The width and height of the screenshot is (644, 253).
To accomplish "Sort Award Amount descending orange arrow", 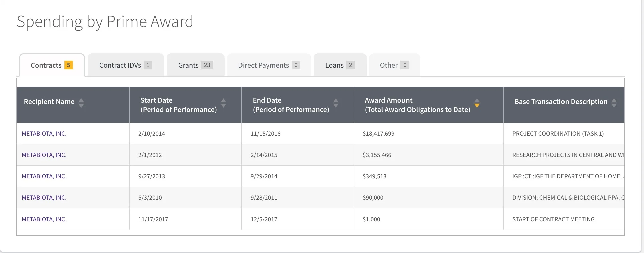I will click(x=477, y=105).
